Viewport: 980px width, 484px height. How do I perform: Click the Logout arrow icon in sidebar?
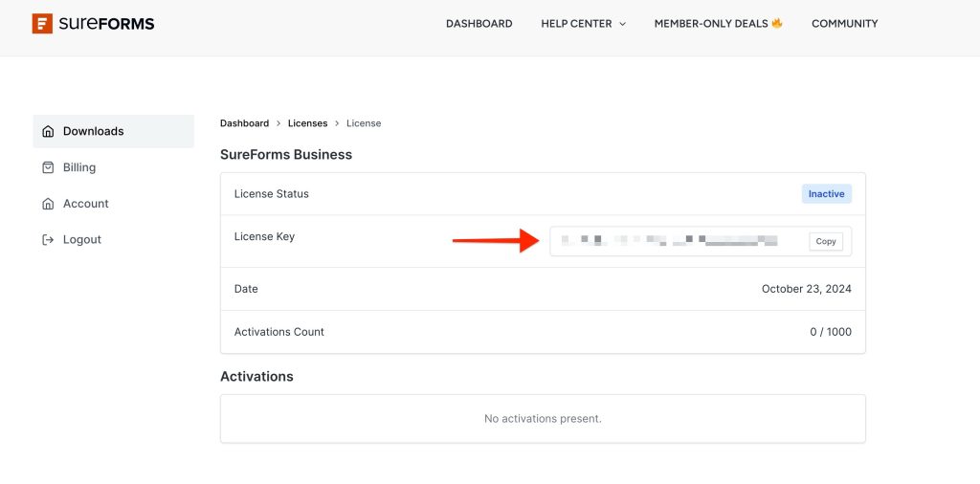(48, 240)
